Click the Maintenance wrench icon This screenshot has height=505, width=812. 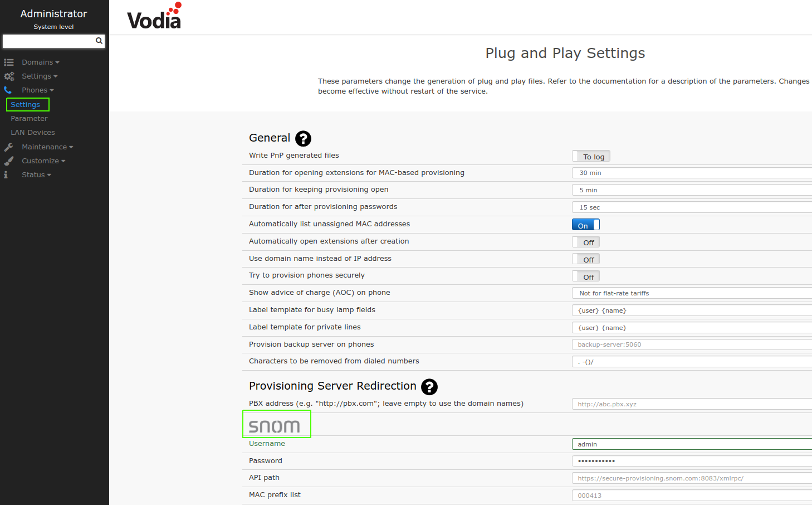click(8, 147)
